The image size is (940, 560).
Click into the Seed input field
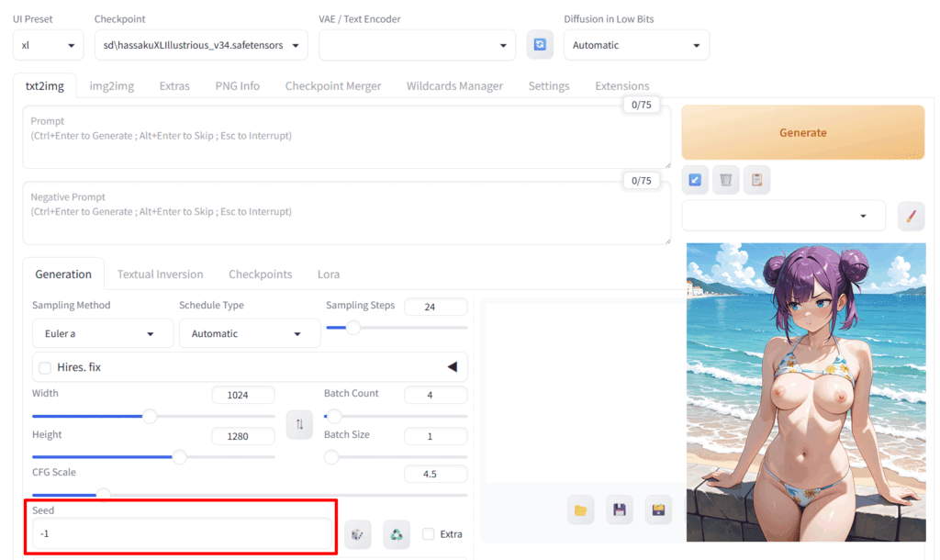tap(180, 534)
